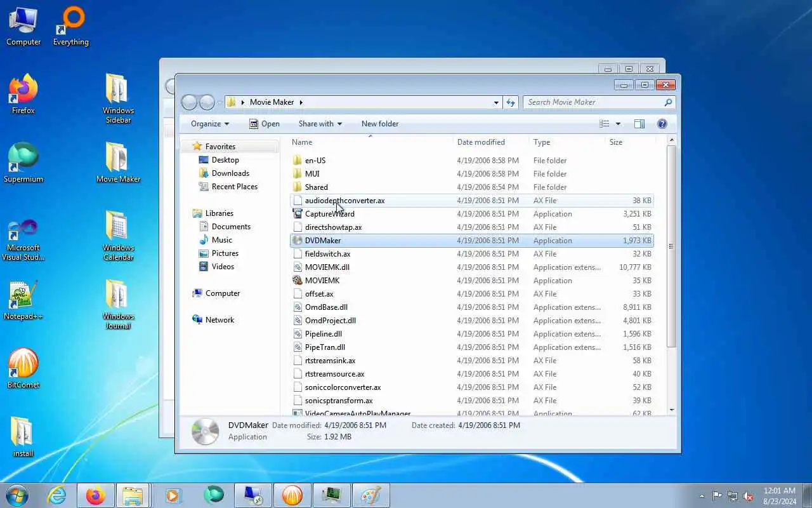Screen dimensions: 812x508
Task: Open the Pictures library
Action: [225, 253]
